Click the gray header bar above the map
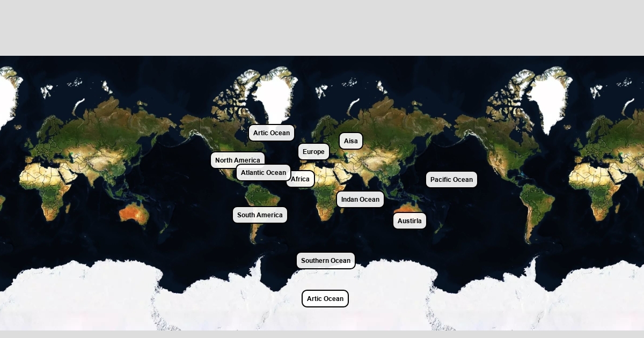 coord(322,27)
